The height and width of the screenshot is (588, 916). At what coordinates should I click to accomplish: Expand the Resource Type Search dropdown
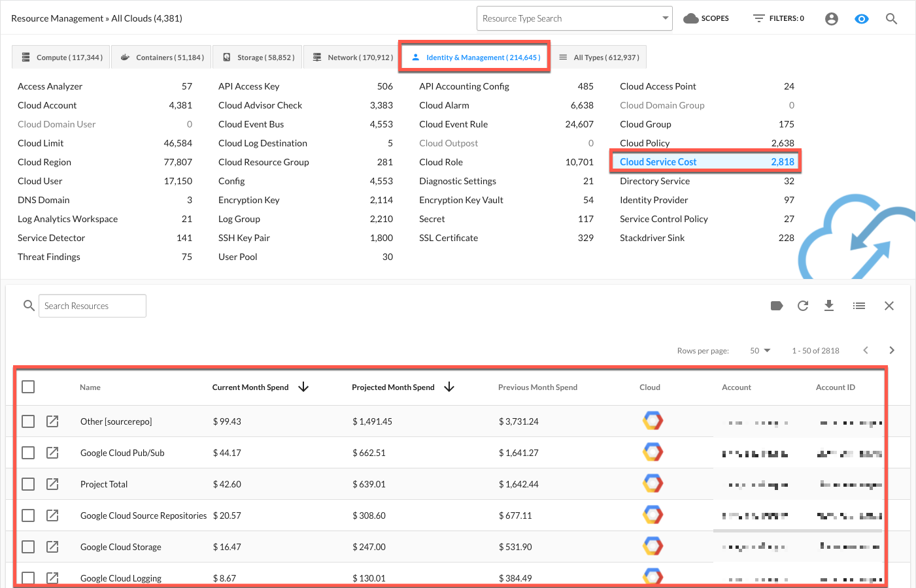tap(665, 18)
